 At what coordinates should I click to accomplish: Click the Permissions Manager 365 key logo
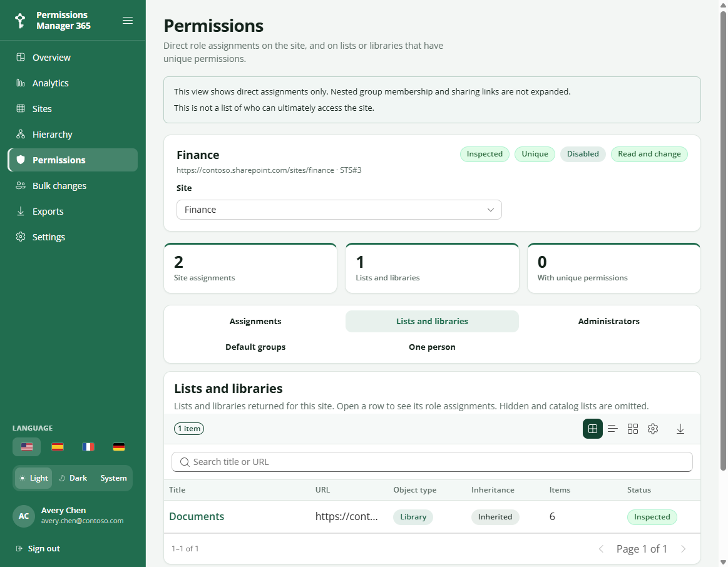coord(20,21)
